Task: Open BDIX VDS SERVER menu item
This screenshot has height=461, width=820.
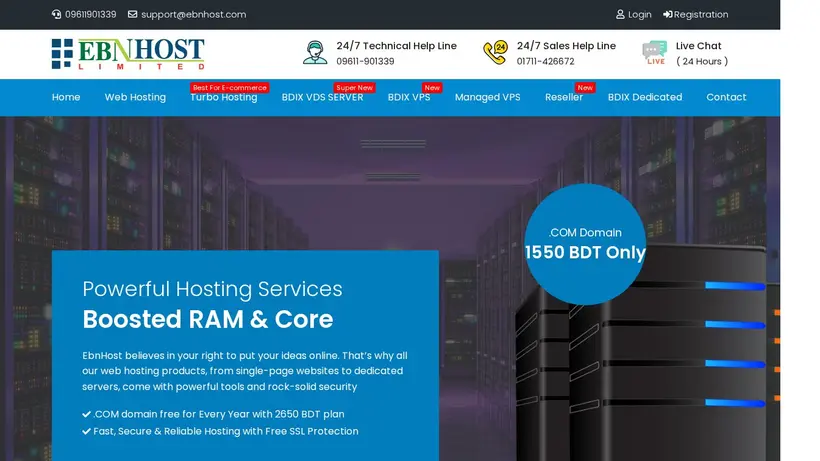Action: 322,97
